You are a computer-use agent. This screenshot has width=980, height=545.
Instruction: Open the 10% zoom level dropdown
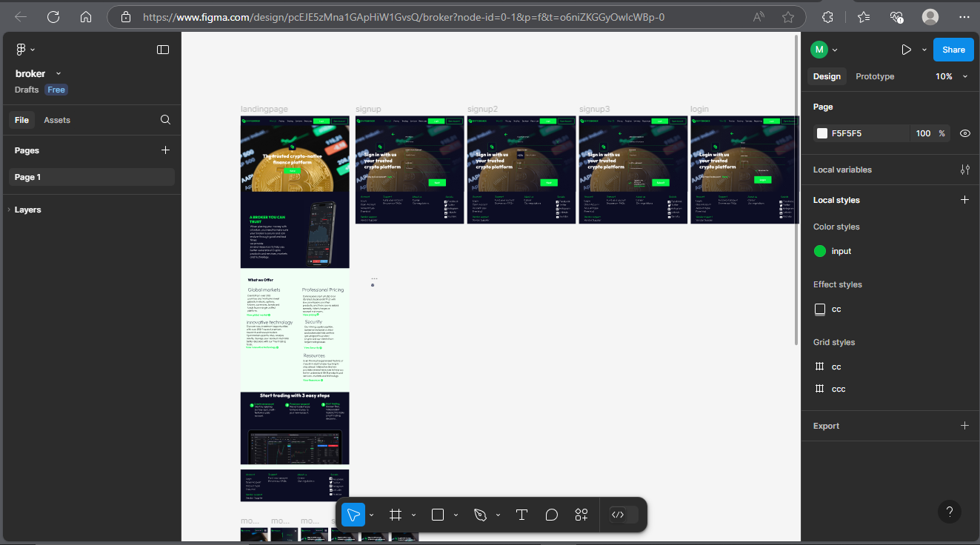[x=952, y=76]
